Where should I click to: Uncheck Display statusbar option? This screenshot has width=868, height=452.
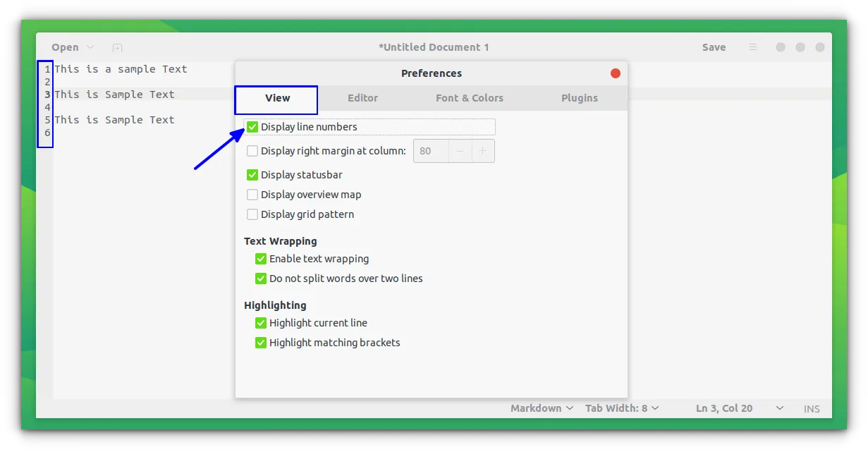click(x=252, y=175)
